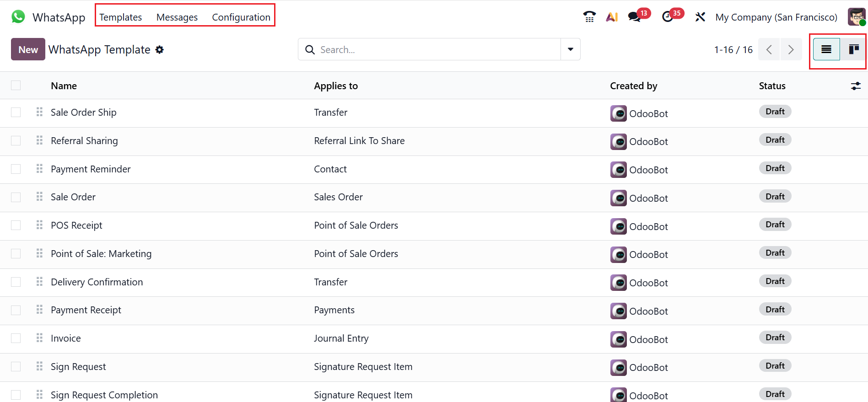868x402 pixels.
Task: Open the Messages menu
Action: [x=177, y=17]
